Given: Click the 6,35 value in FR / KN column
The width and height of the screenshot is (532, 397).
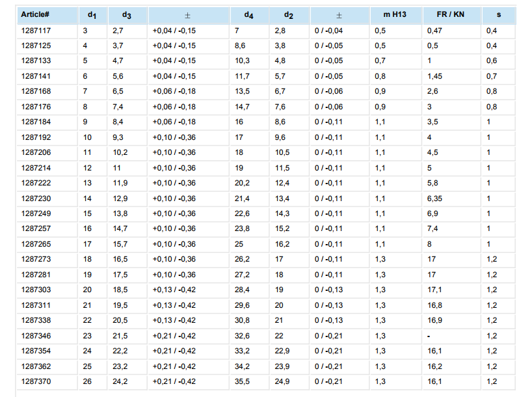Looking at the screenshot, I should (434, 198).
